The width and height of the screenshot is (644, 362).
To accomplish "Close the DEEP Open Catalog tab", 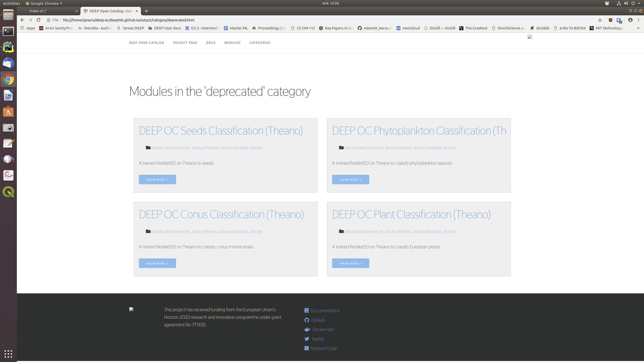I will (x=137, y=11).
